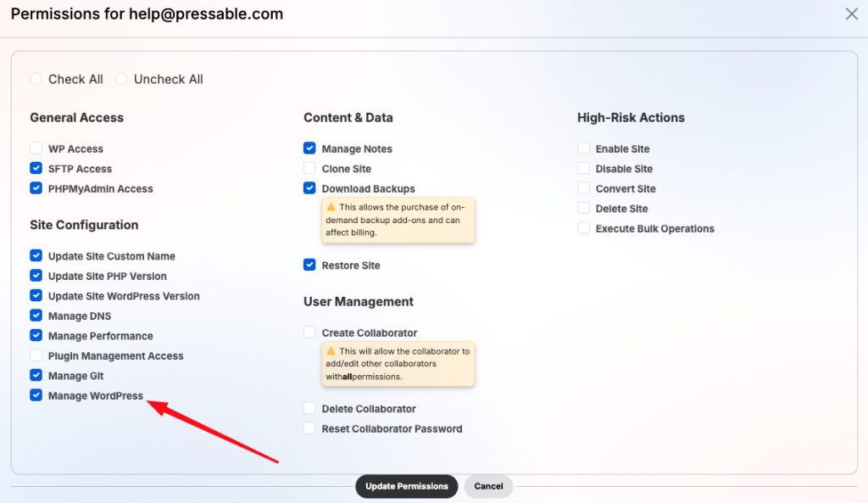Uncheck SFTP Access permission
The width and height of the screenshot is (868, 503).
[x=36, y=169]
